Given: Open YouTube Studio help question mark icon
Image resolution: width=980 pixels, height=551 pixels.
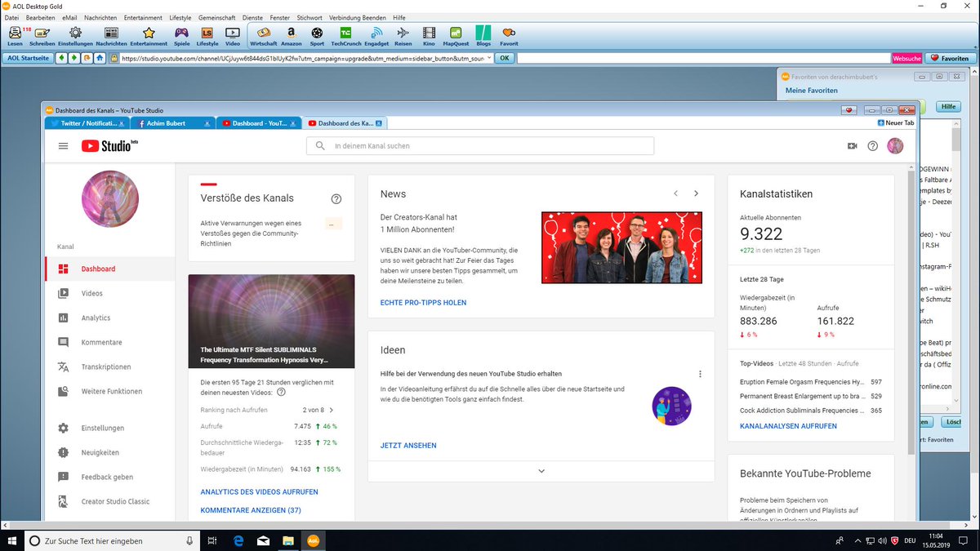Looking at the screenshot, I should pos(873,146).
